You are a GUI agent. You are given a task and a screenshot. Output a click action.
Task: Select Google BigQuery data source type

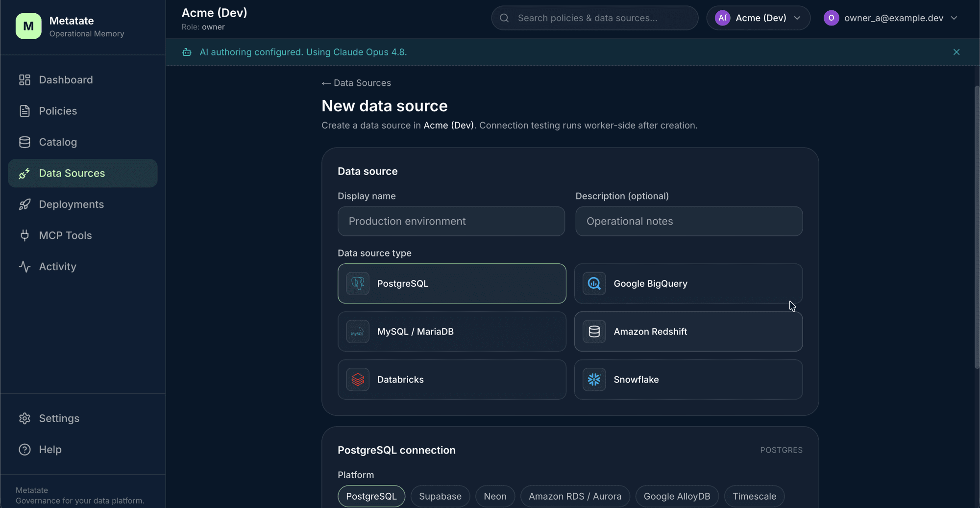pos(688,283)
